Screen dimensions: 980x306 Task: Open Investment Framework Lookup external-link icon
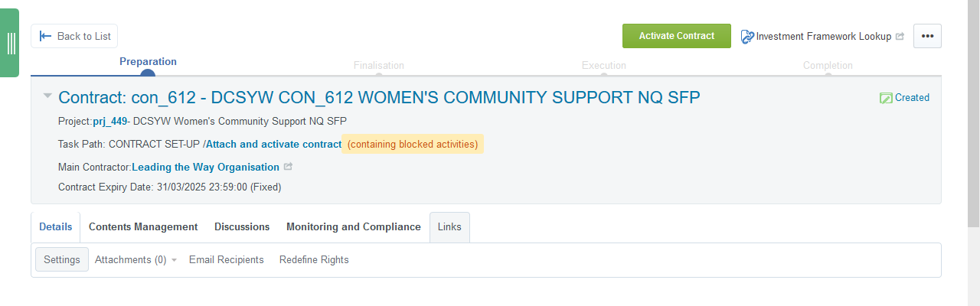900,36
